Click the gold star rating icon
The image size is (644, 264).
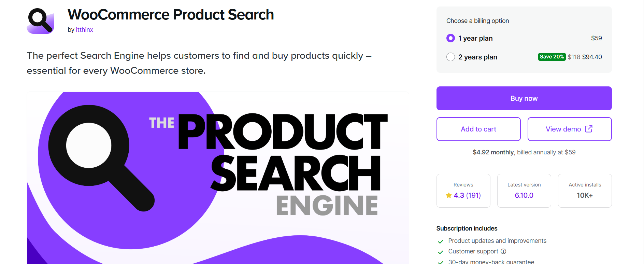[x=448, y=195]
